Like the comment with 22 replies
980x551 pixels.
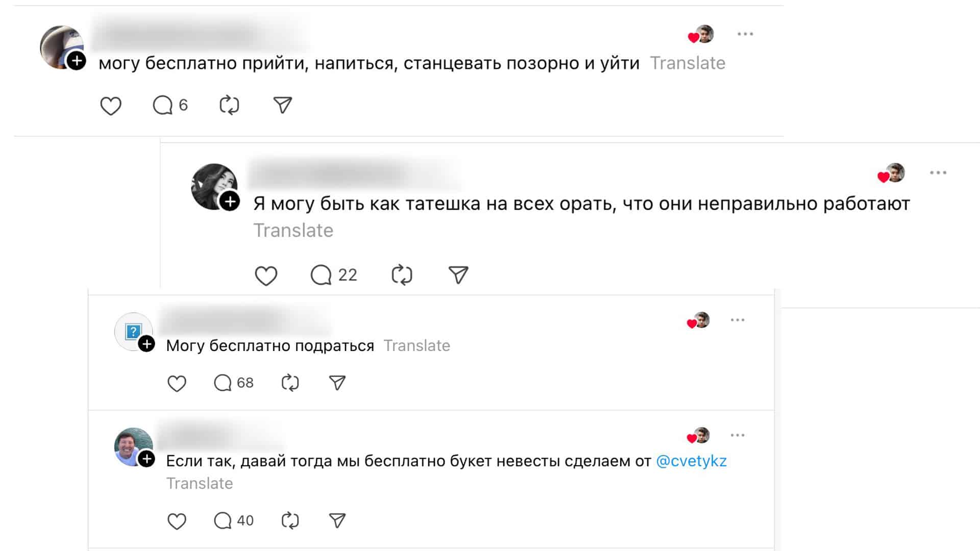coord(266,275)
